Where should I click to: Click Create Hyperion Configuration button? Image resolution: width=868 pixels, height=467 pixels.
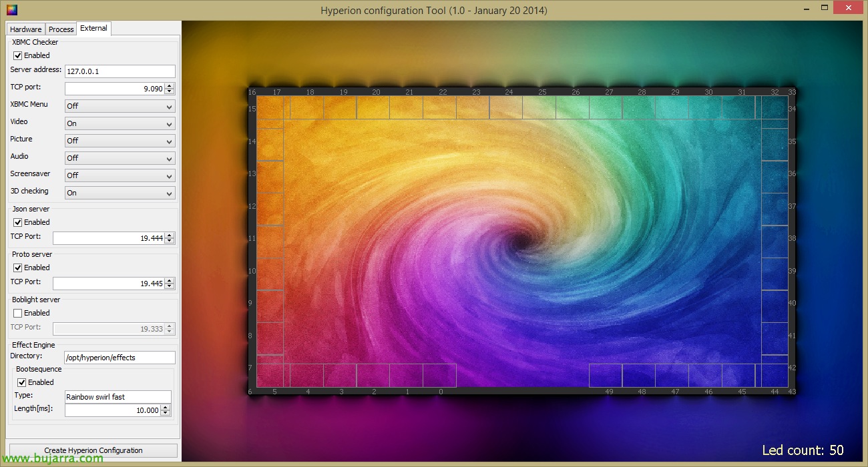coord(93,450)
